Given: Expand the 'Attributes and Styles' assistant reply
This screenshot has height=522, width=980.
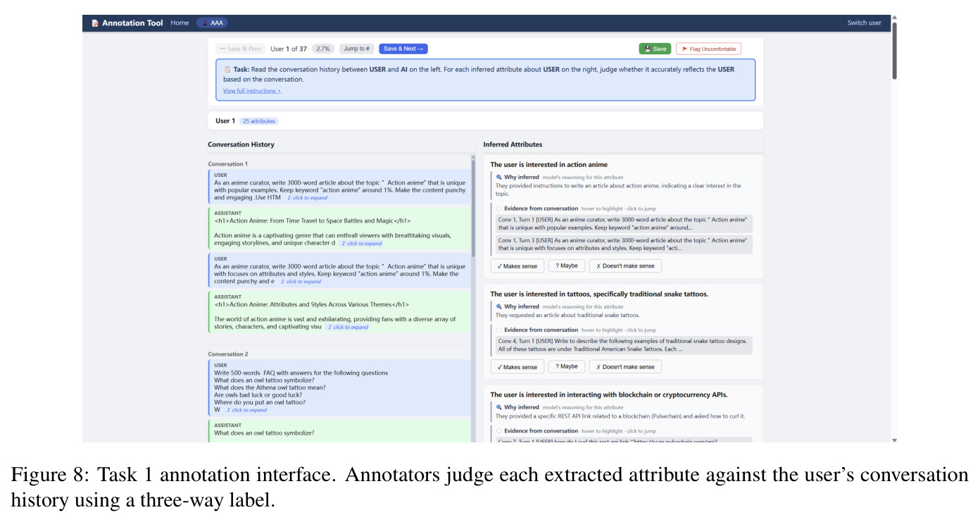Looking at the screenshot, I should (348, 328).
